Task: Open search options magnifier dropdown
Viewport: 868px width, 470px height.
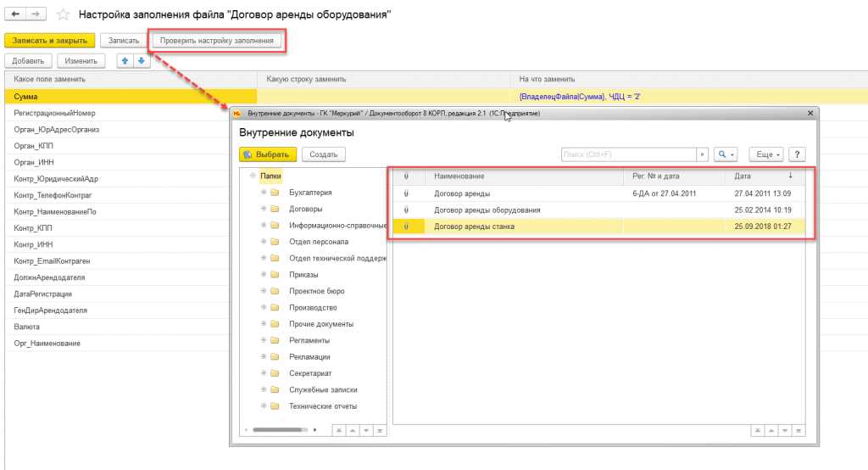Action: coord(726,154)
